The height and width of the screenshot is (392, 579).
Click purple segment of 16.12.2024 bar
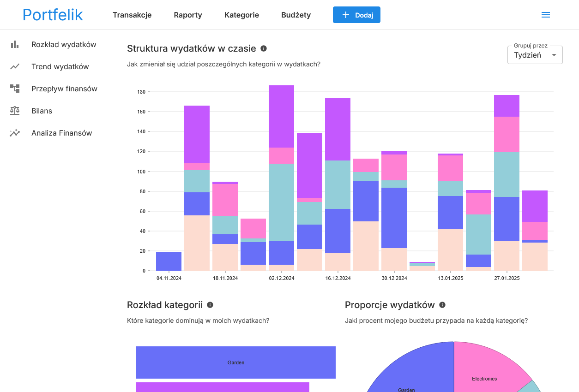click(338, 129)
